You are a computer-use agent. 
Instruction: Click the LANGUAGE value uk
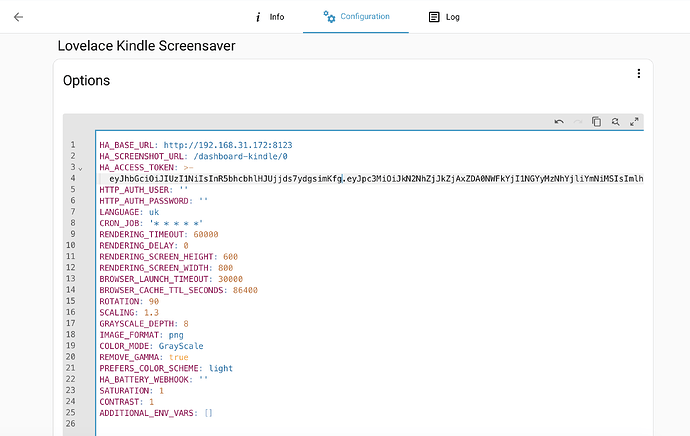(x=154, y=212)
